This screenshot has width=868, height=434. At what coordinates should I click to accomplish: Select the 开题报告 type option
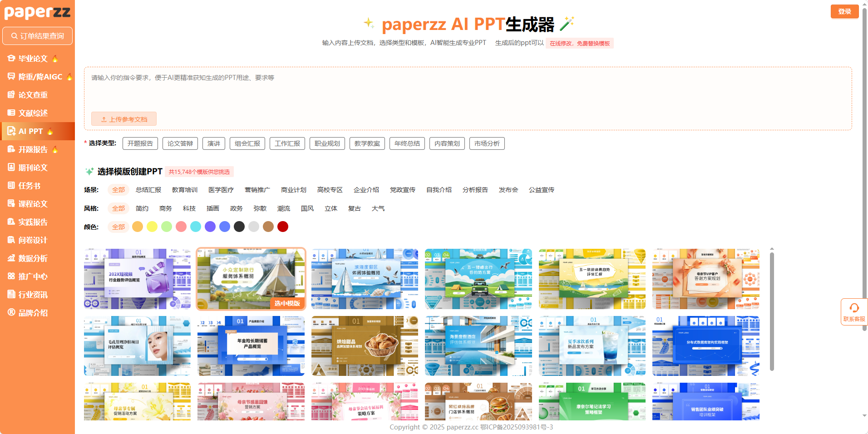[140, 143]
